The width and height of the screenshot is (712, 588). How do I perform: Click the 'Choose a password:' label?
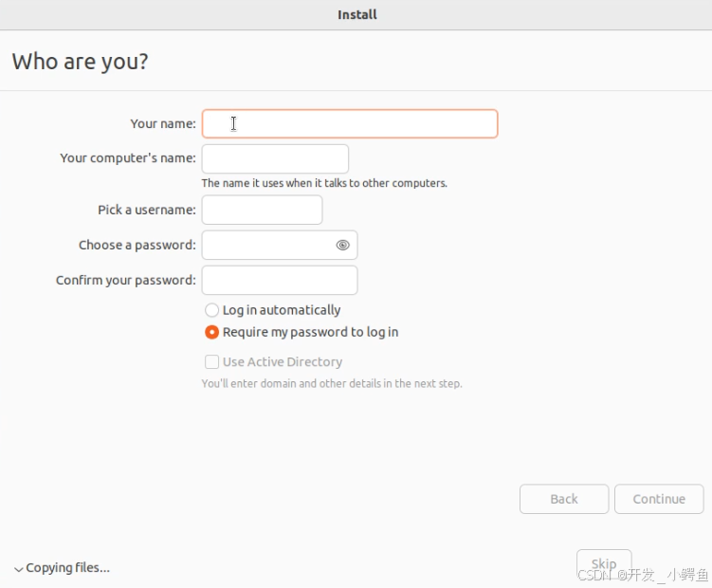coord(137,245)
